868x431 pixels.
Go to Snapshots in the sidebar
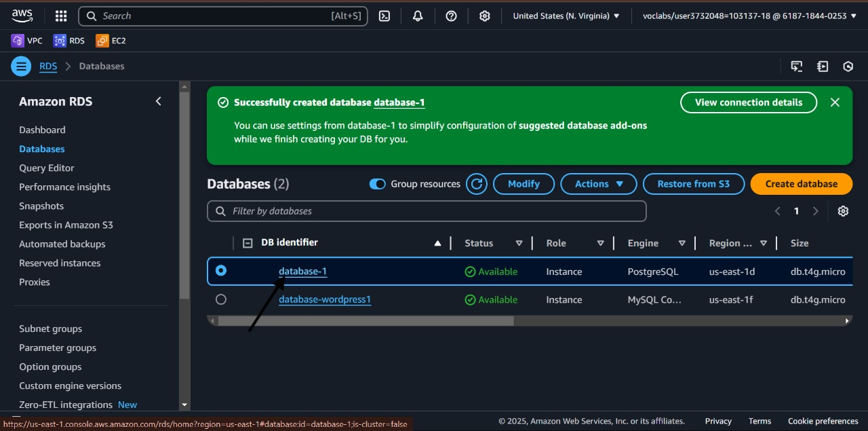tap(41, 206)
